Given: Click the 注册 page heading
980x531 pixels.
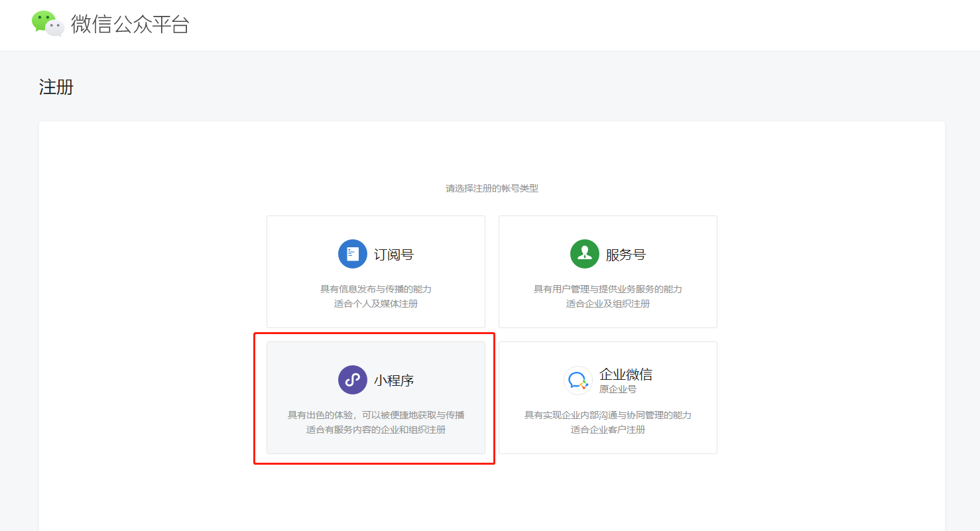Looking at the screenshot, I should [x=56, y=87].
